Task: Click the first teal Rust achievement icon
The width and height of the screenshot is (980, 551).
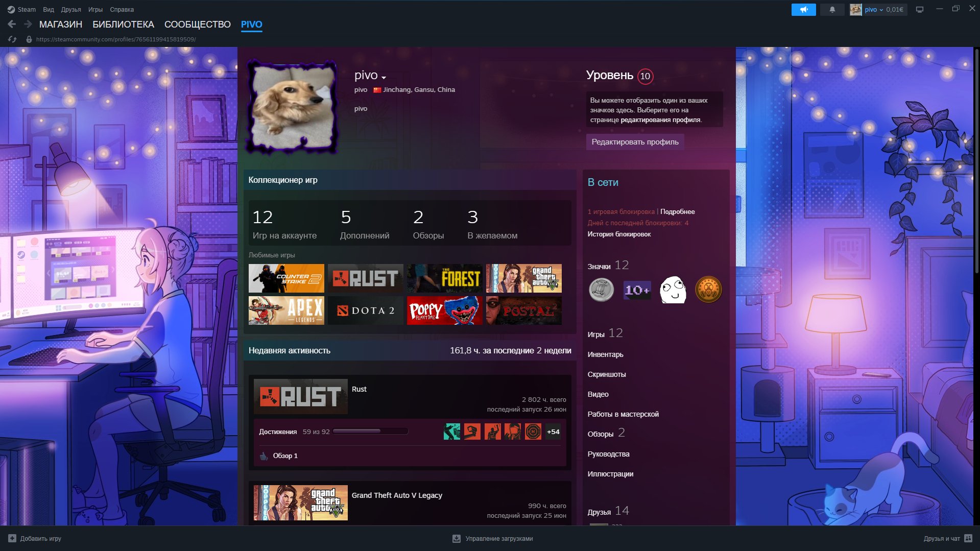Action: (451, 432)
